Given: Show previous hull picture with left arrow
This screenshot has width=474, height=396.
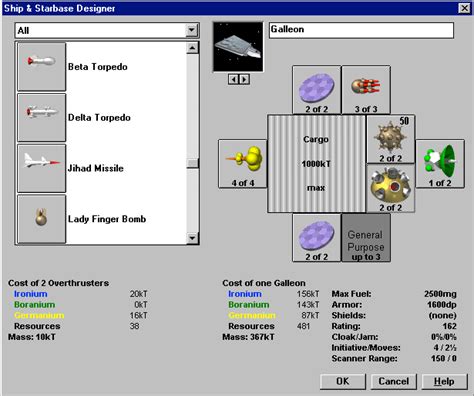Looking at the screenshot, I should [x=234, y=79].
